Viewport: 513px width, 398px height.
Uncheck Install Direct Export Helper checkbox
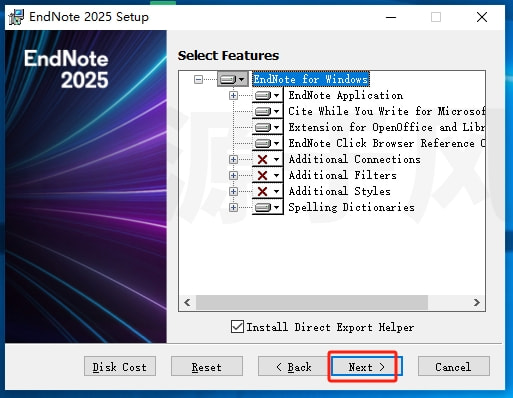pos(237,327)
